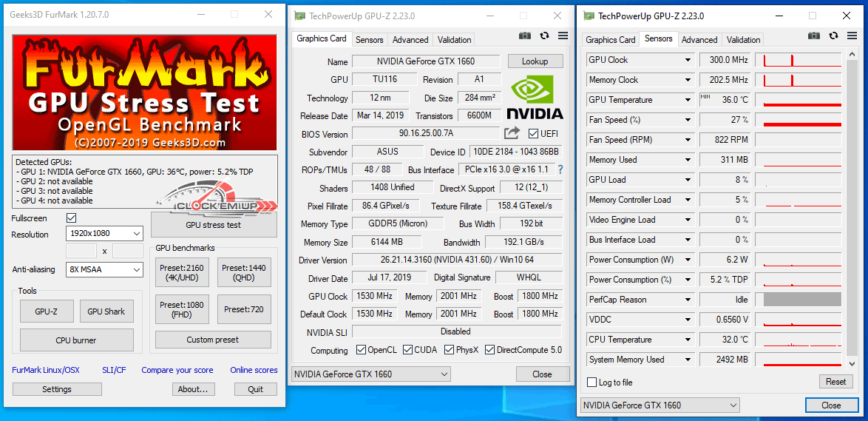Image resolution: width=868 pixels, height=421 pixels.
Task: Open the hamburger menu in the sensors window
Action: 852,36
